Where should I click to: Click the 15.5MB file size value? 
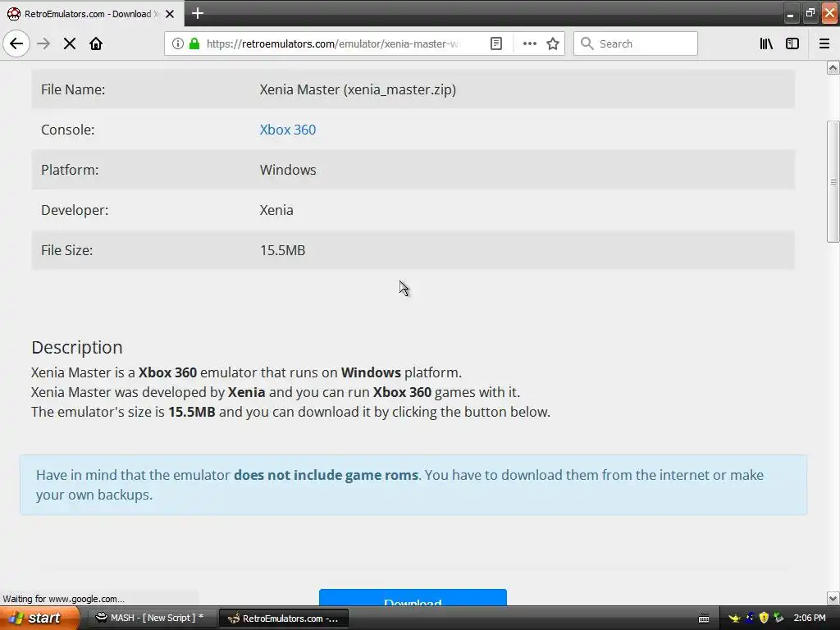click(282, 250)
